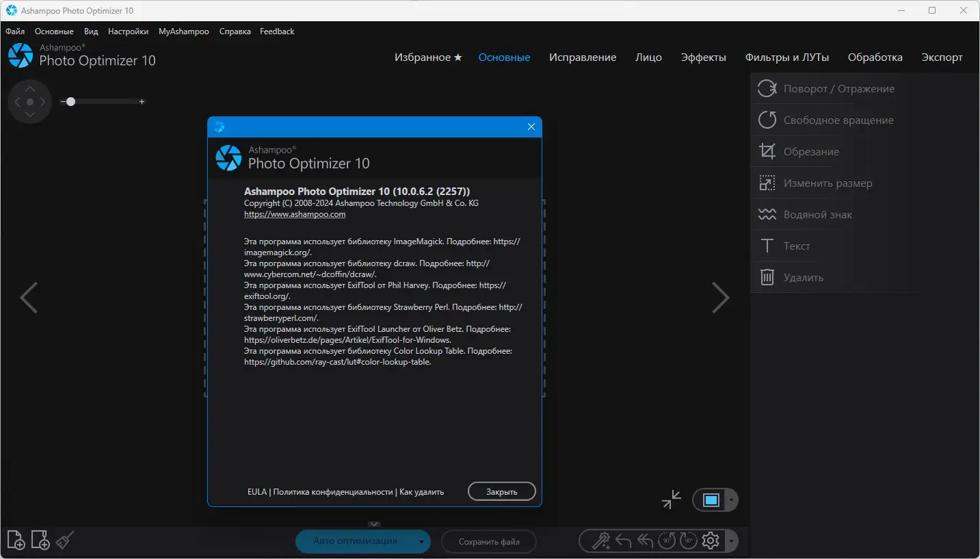Pan right using the navigation pad
This screenshot has height=559, width=980.
[42, 102]
